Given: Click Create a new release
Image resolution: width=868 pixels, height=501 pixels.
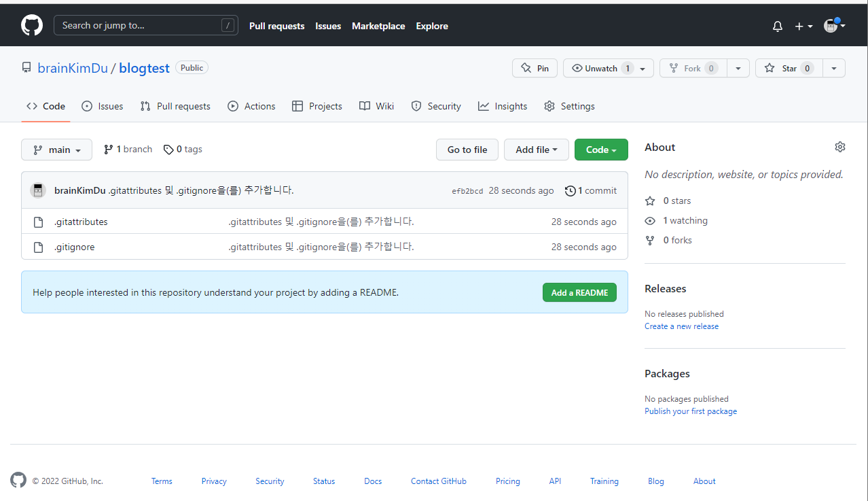Looking at the screenshot, I should (681, 326).
